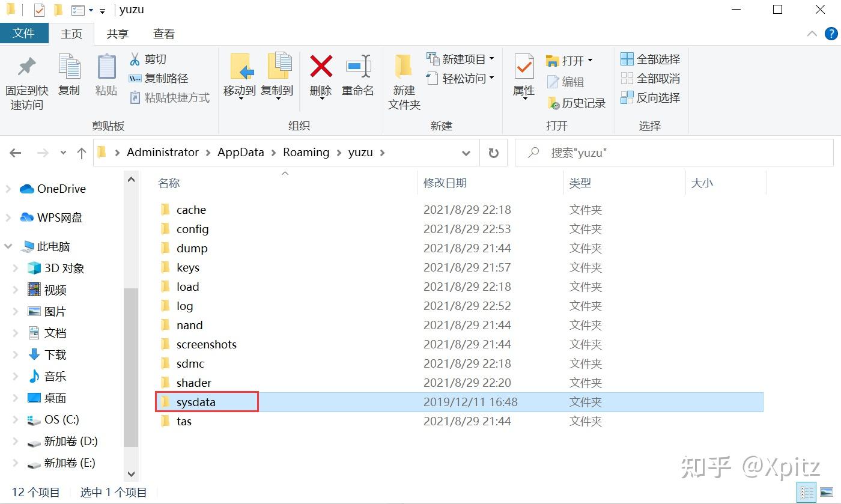Select the config folder
This screenshot has width=841, height=504.
[x=184, y=229]
